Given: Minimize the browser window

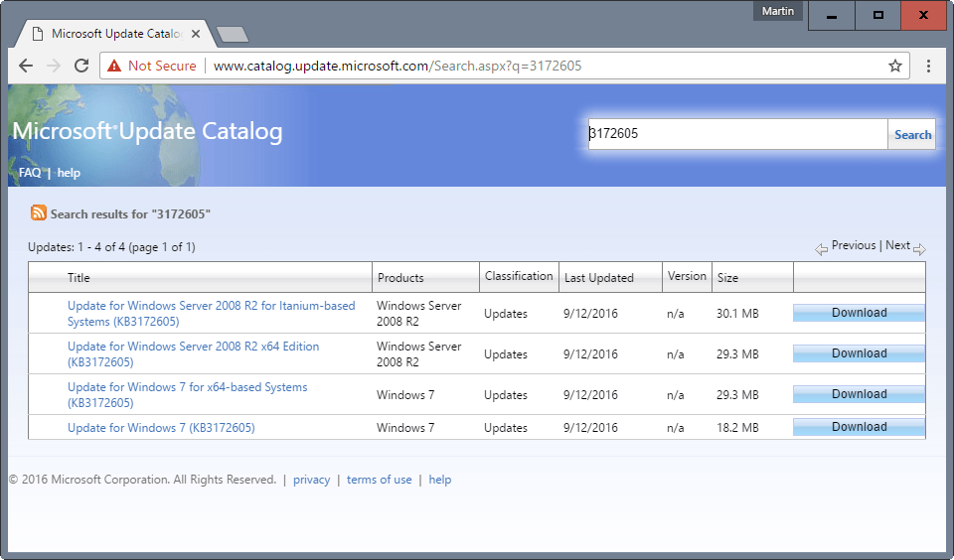Looking at the screenshot, I should tap(831, 16).
